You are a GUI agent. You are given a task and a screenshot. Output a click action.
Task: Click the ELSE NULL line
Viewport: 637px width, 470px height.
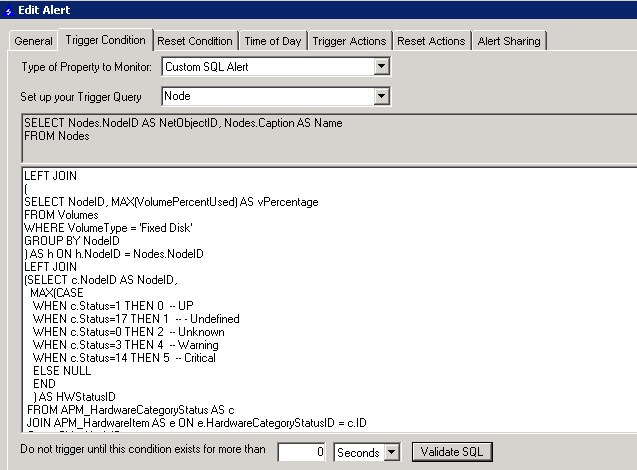point(62,371)
